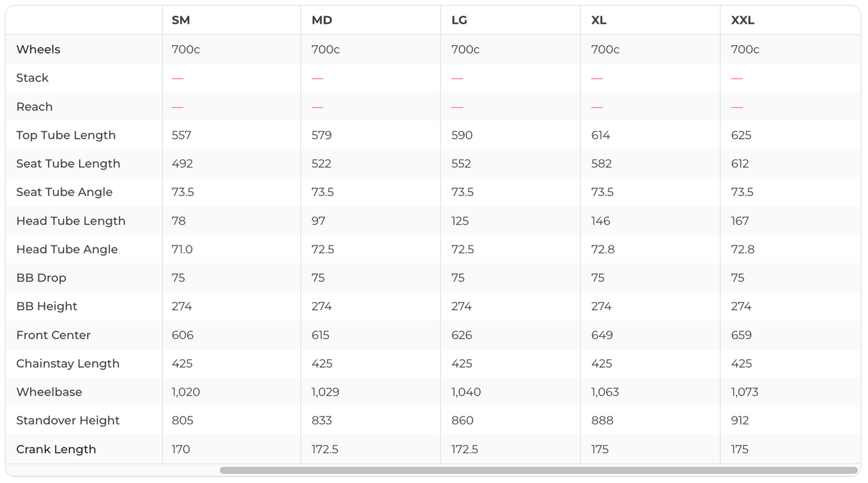Image resolution: width=868 pixels, height=483 pixels.
Task: Click the XXL size column header
Action: pyautogui.click(x=743, y=20)
